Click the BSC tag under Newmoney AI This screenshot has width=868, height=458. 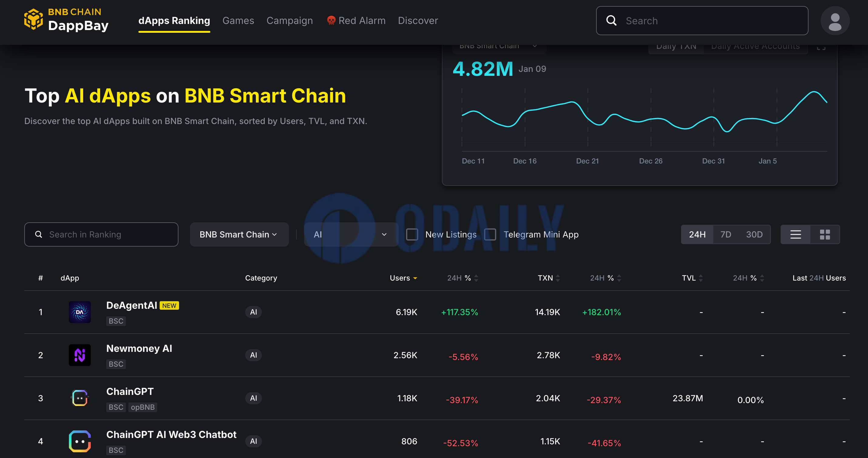(116, 364)
